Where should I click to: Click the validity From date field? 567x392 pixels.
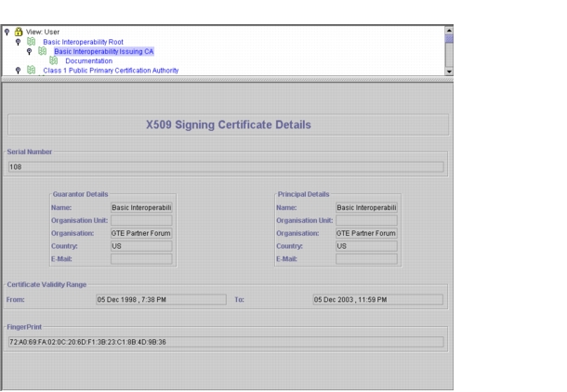coord(162,299)
